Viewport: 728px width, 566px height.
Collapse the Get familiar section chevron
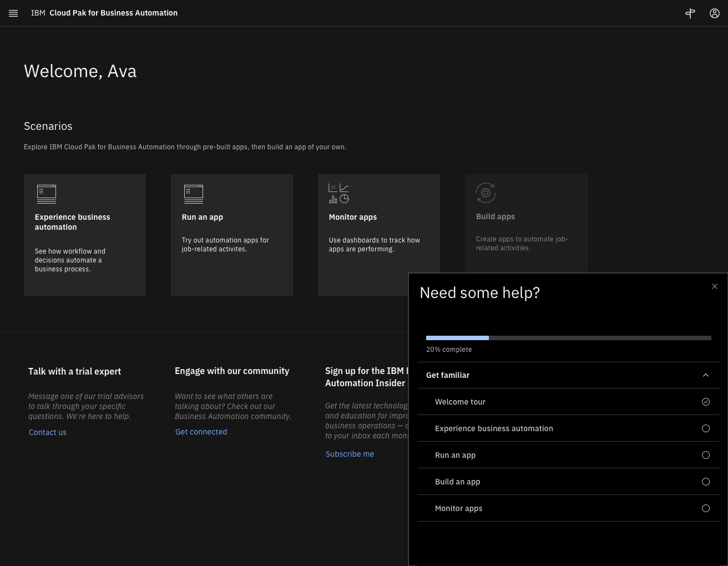tap(706, 375)
